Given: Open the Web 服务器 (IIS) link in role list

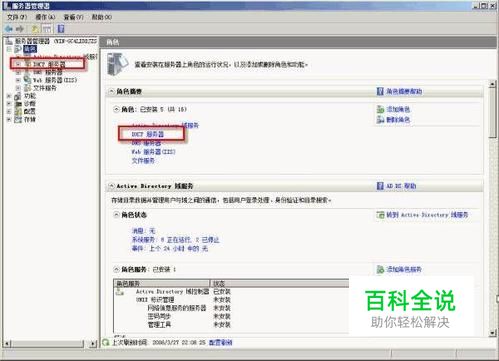Looking at the screenshot, I should point(153,152).
